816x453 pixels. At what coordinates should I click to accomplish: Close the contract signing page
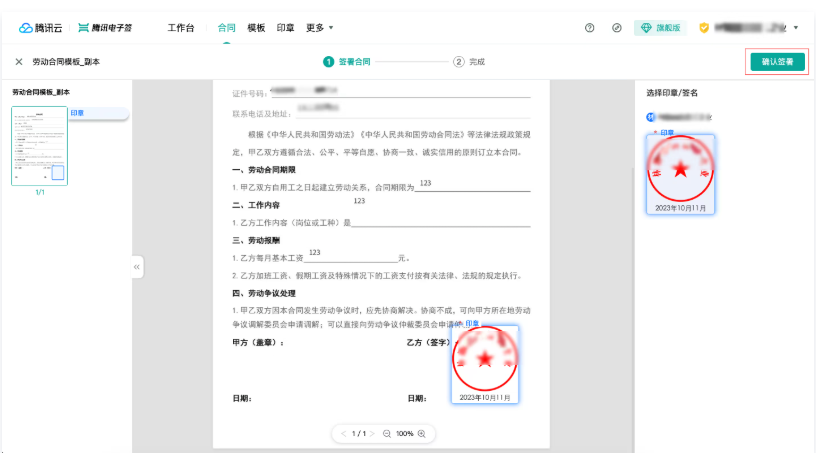tap(19, 62)
